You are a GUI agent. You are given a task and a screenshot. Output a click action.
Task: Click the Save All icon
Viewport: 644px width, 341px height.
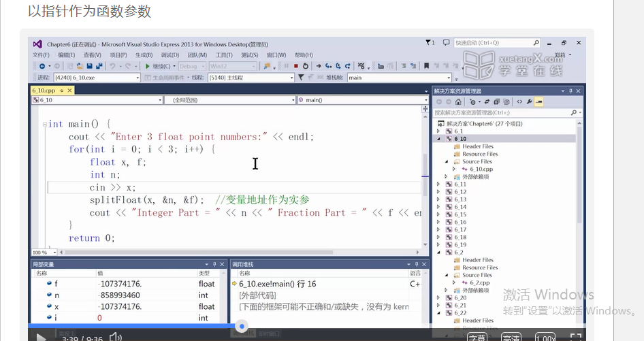coord(99,66)
